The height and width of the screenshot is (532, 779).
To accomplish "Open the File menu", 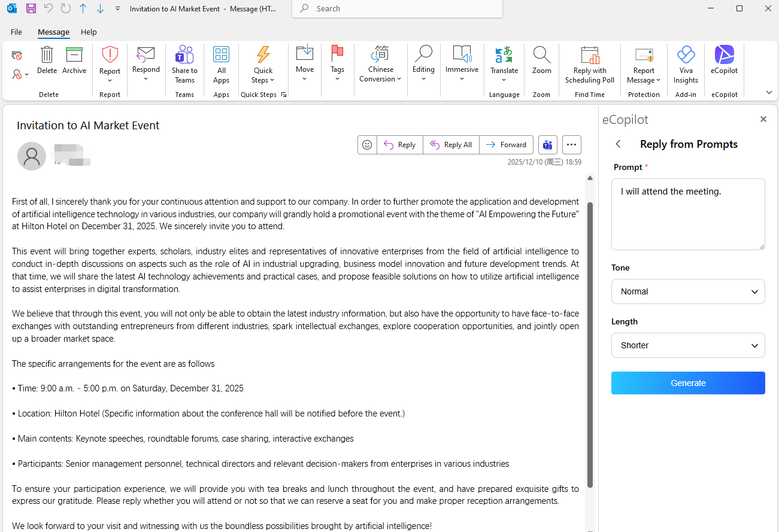I will (x=16, y=32).
